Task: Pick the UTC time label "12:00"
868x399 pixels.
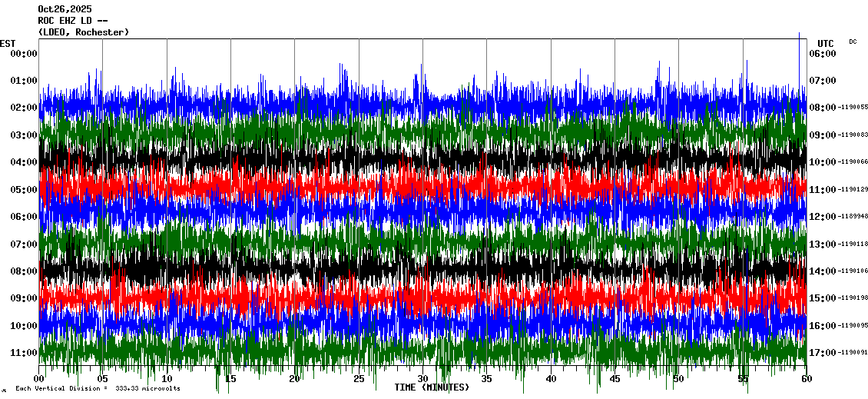Action: (823, 217)
